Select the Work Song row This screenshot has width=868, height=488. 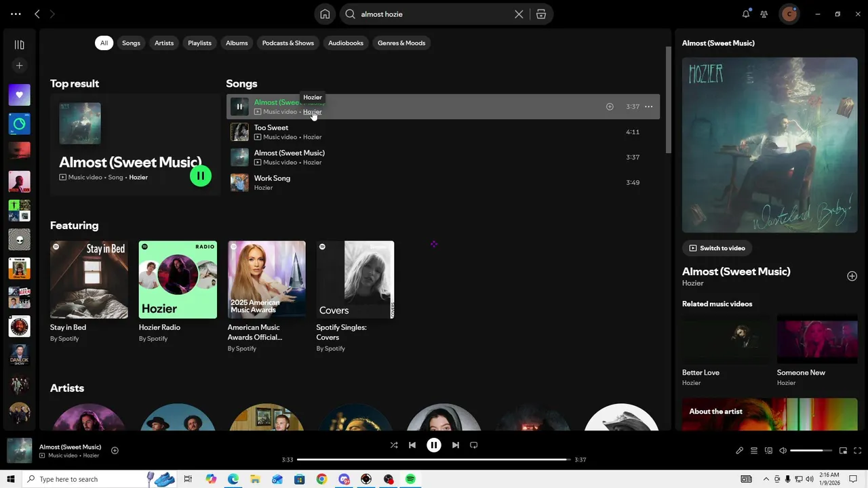pyautogui.click(x=443, y=182)
